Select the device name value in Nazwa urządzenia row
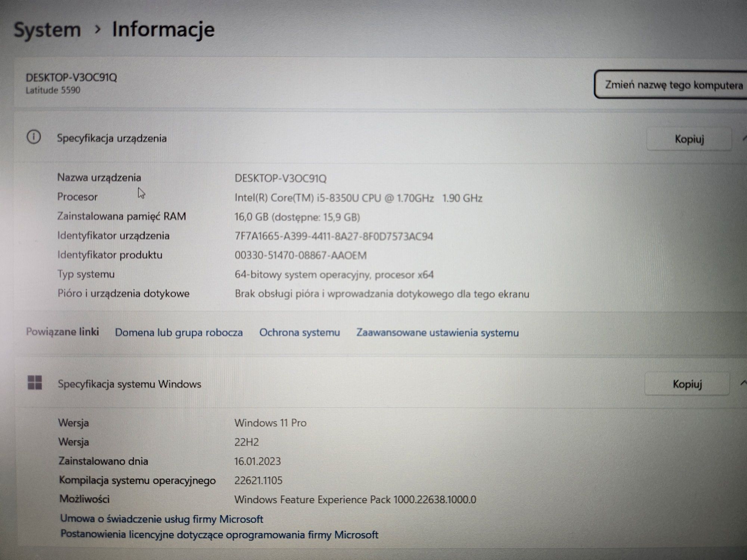This screenshot has width=747, height=560. [280, 178]
